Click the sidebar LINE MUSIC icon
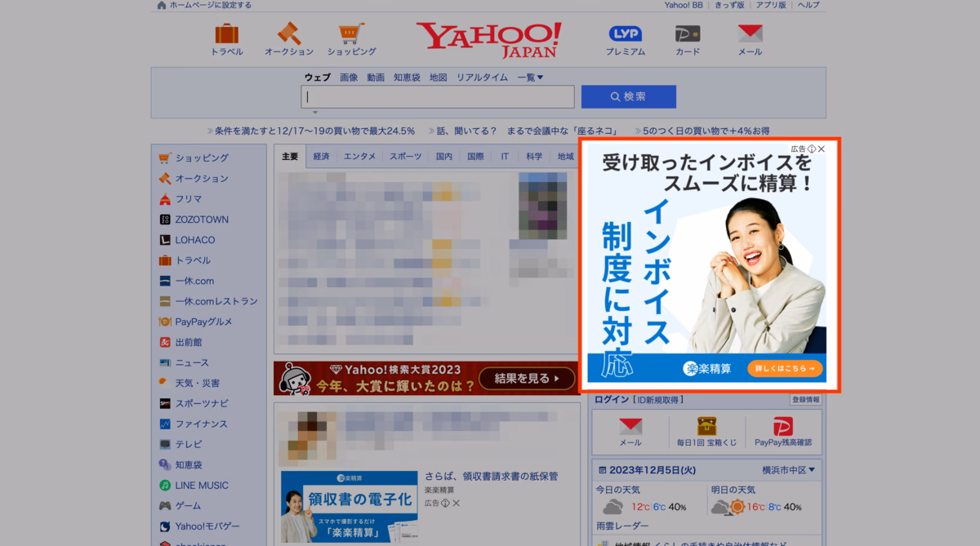 pos(165,485)
